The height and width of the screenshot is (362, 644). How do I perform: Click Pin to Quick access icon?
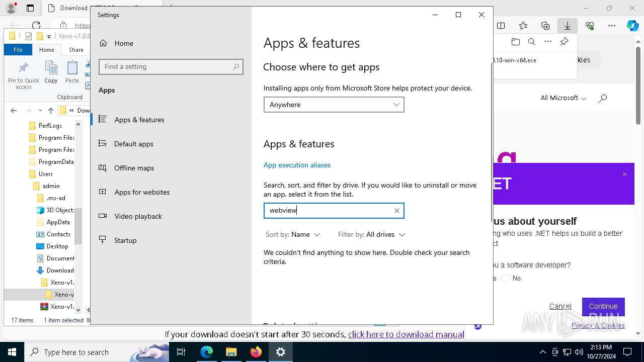coord(23,75)
